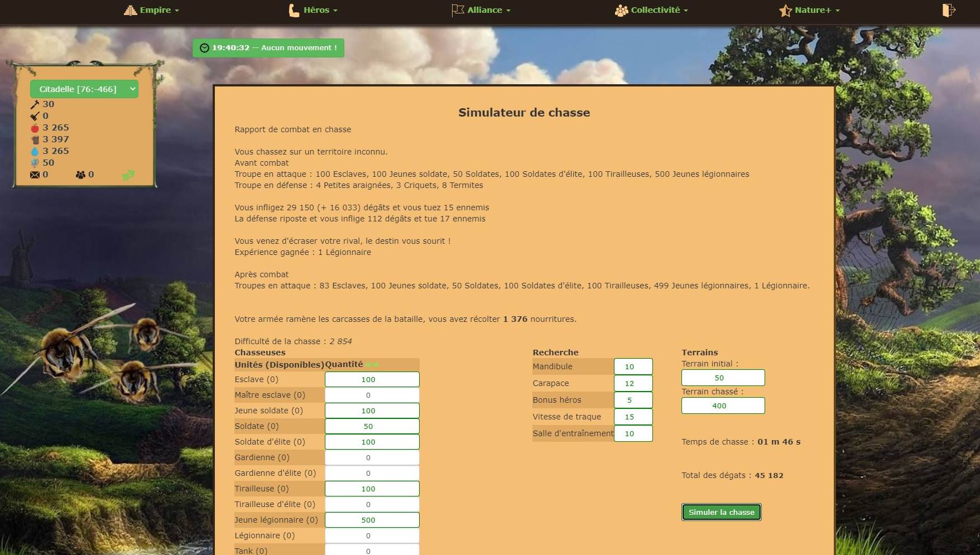Click the Empire pyramid icon

[130, 10]
